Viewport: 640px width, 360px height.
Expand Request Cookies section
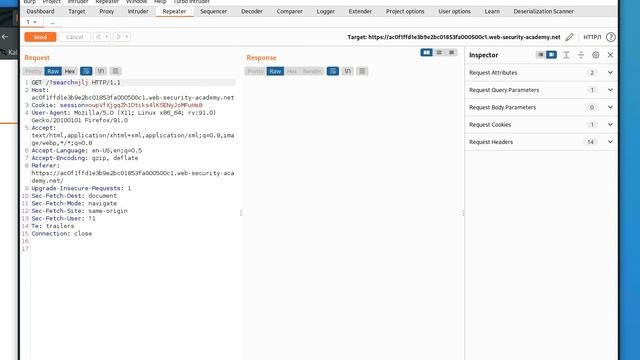[x=541, y=124]
